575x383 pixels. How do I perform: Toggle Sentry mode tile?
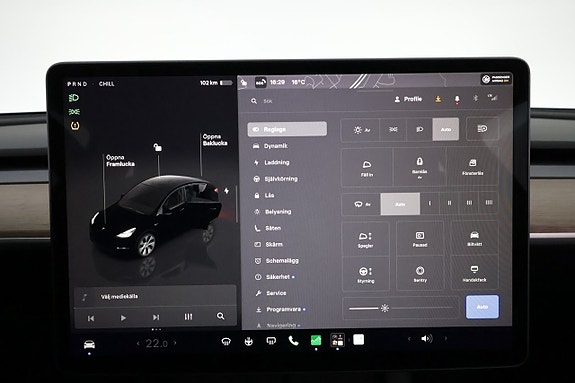coord(420,274)
